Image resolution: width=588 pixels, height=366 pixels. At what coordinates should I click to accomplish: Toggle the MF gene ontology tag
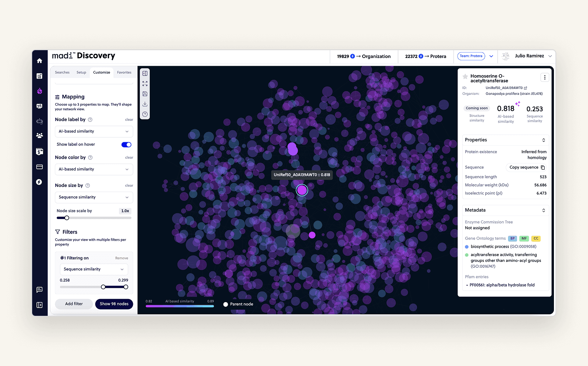pos(524,238)
